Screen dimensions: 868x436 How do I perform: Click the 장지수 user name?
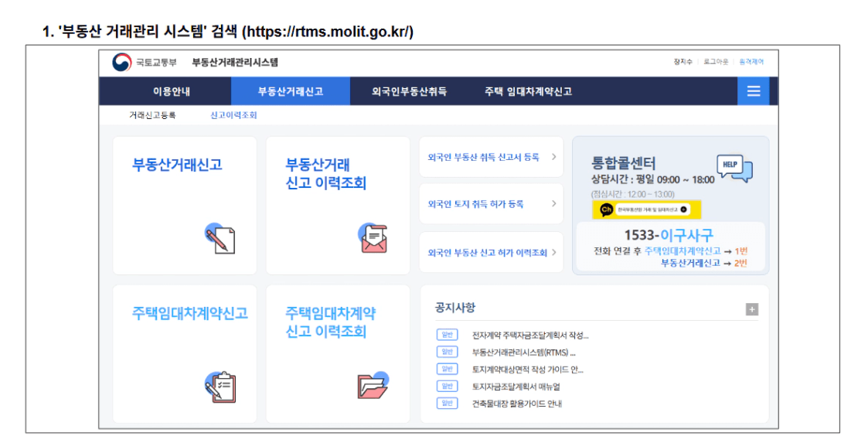pos(682,62)
